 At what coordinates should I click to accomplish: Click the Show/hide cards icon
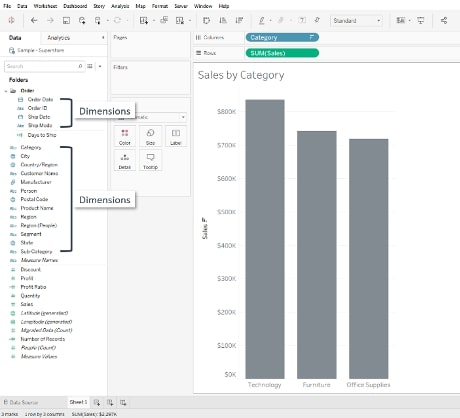400,21
